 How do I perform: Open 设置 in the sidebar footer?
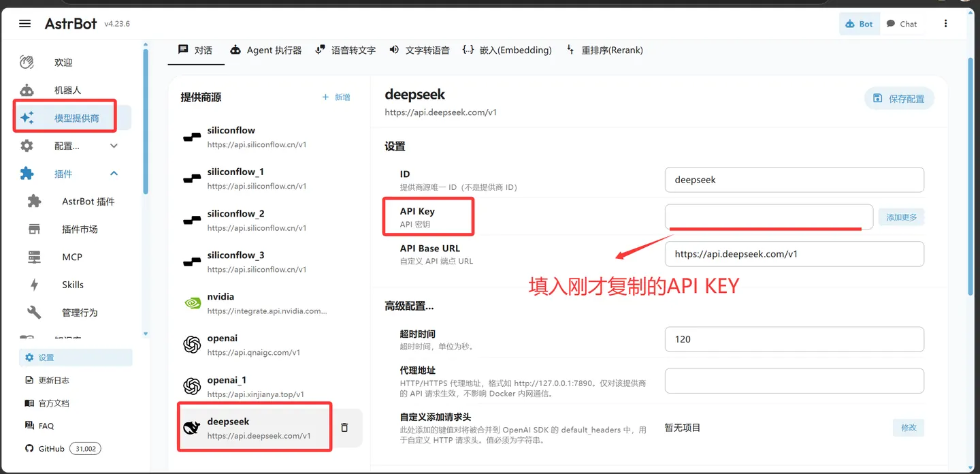[x=76, y=358]
